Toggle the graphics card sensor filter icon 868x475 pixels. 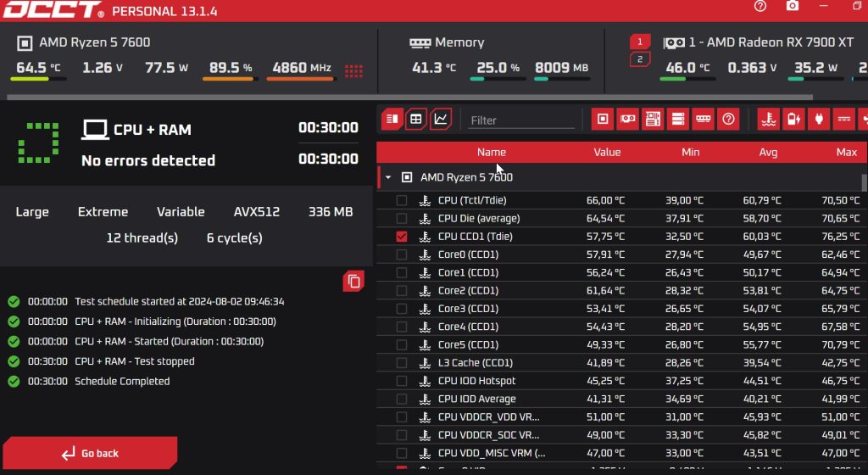pos(628,119)
